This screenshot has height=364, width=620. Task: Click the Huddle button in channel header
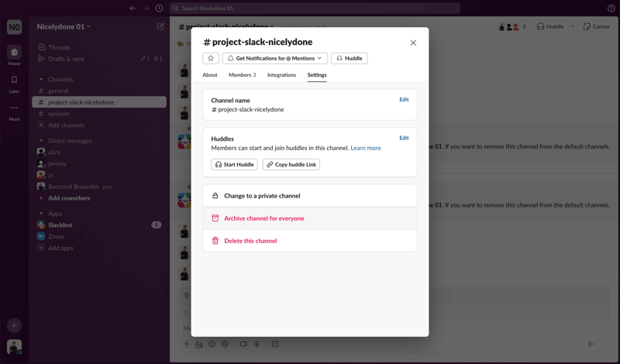(x=550, y=27)
